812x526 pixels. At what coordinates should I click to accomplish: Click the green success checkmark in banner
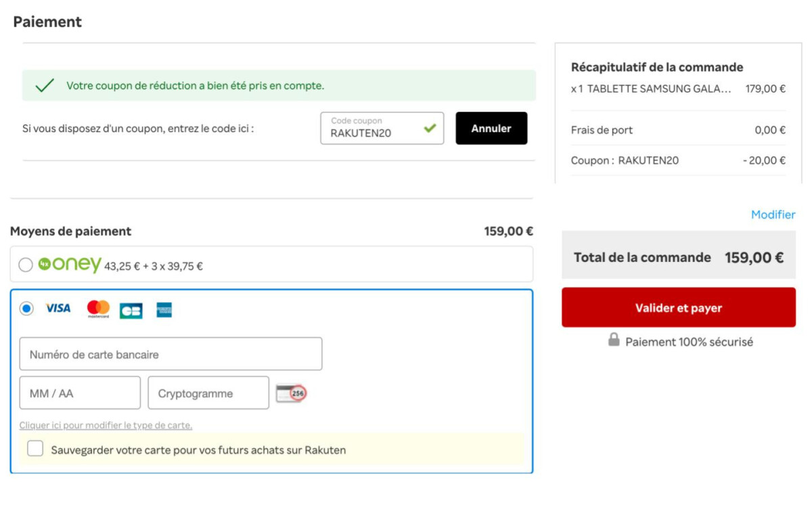[45, 86]
